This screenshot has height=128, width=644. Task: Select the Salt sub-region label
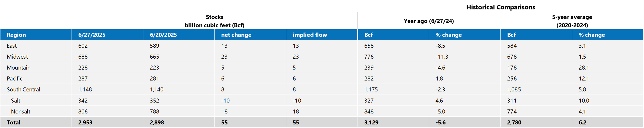pyautogui.click(x=15, y=101)
